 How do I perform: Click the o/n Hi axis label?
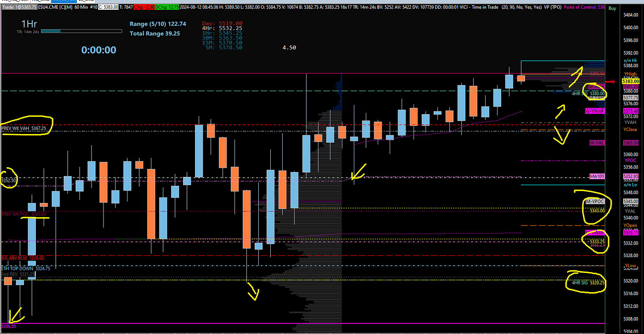click(x=630, y=60)
